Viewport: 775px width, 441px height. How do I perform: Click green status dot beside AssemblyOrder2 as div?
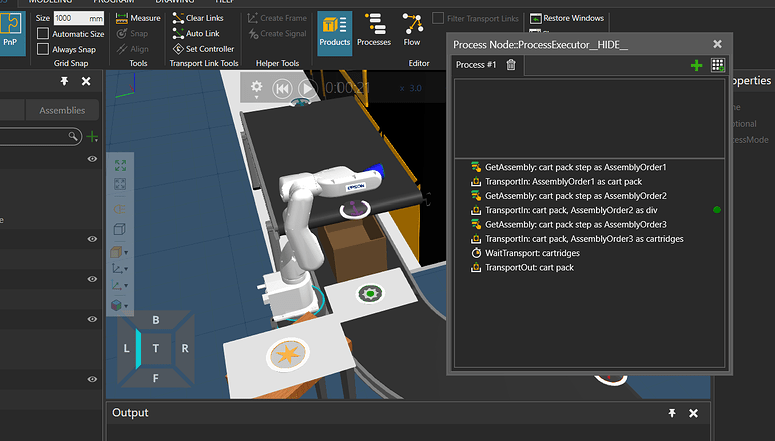717,210
